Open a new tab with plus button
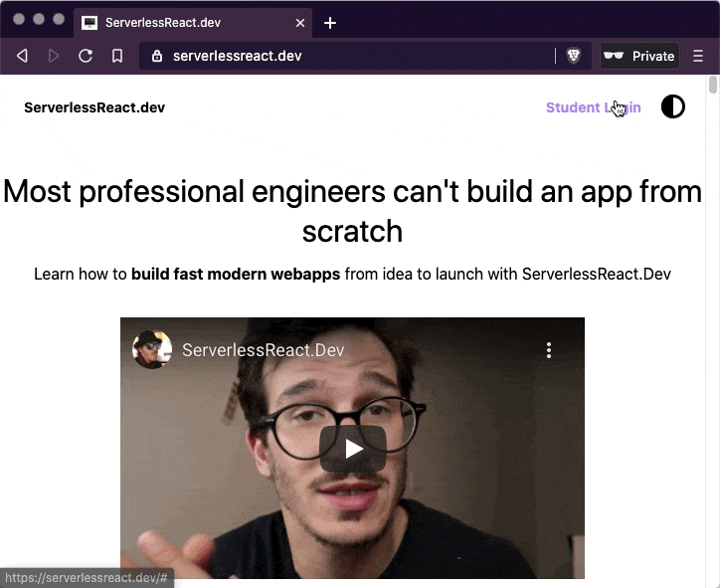 coord(330,23)
